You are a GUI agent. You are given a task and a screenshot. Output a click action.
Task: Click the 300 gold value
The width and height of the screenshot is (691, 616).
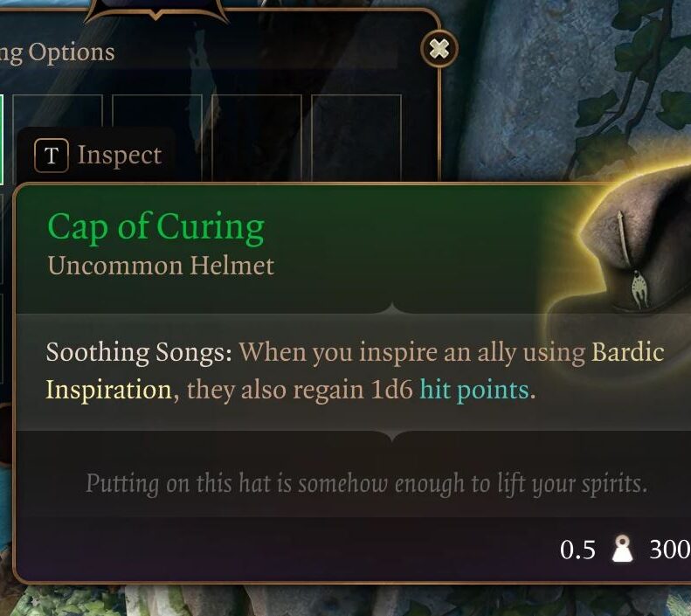pyautogui.click(x=670, y=550)
